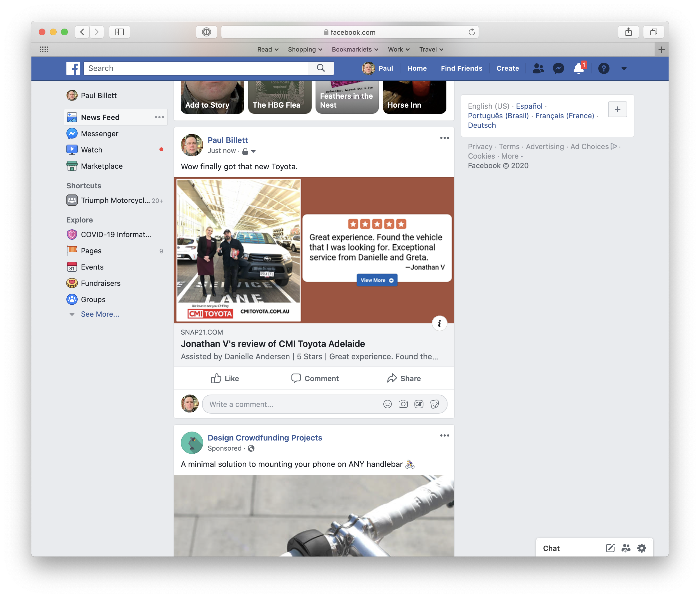Click Safari share icon

pos(628,32)
